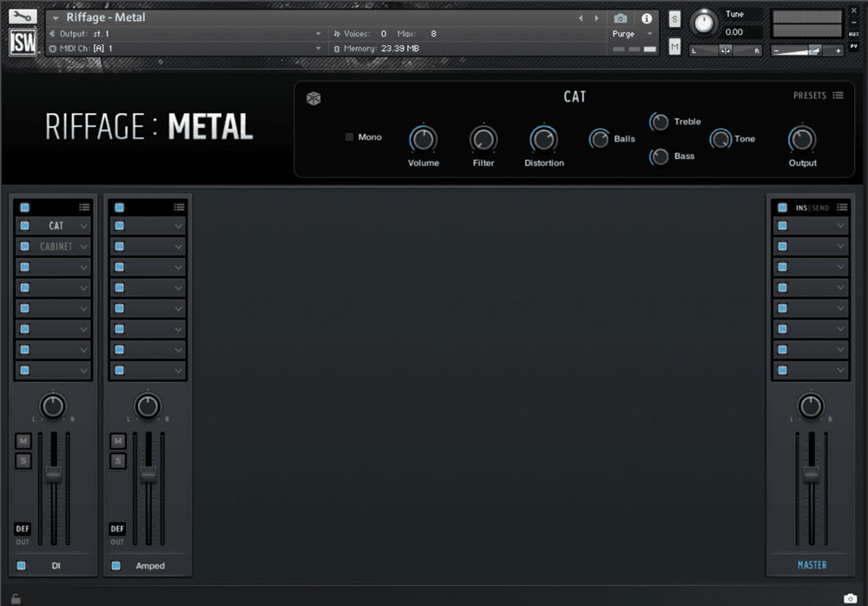
Task: Open the PRESETS list icon
Action: tap(838, 96)
